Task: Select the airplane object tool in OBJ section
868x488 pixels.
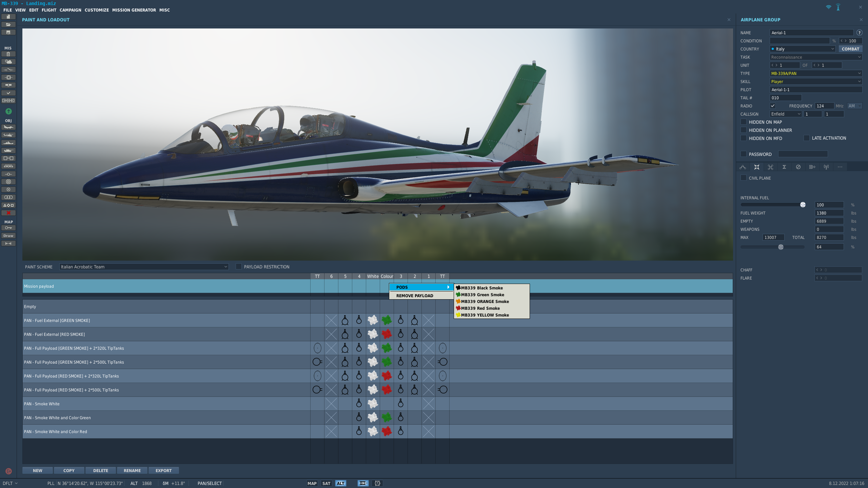Action: pyautogui.click(x=8, y=127)
